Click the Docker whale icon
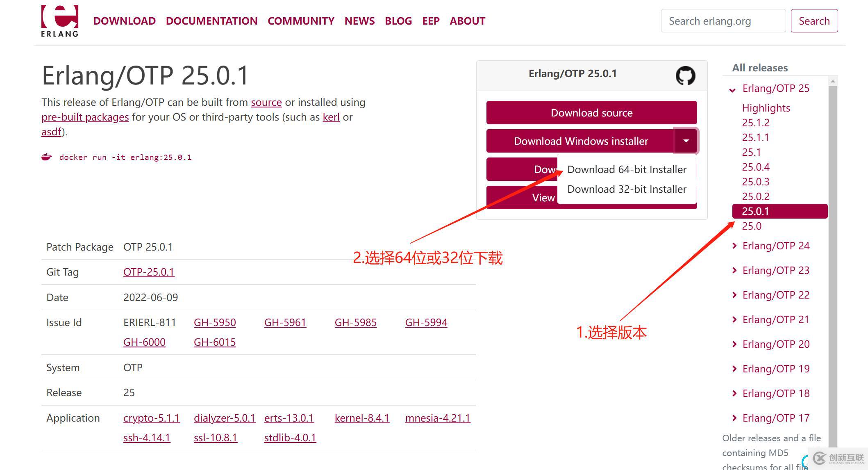Image resolution: width=868 pixels, height=470 pixels. (47, 157)
